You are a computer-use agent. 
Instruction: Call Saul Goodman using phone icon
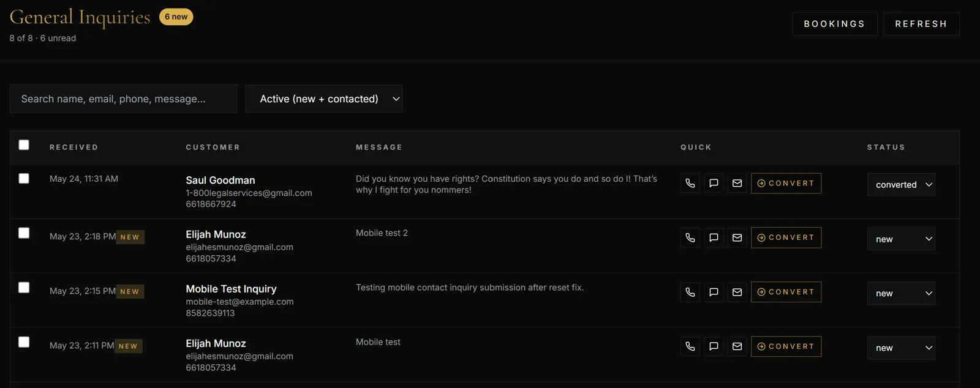pyautogui.click(x=690, y=183)
